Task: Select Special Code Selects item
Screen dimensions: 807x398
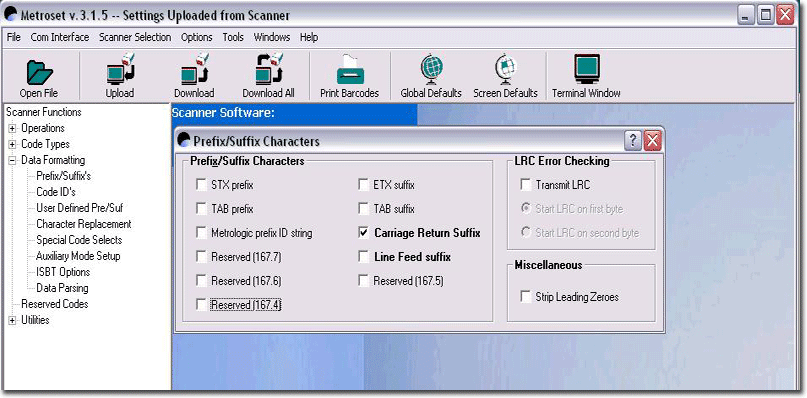Action: point(79,240)
